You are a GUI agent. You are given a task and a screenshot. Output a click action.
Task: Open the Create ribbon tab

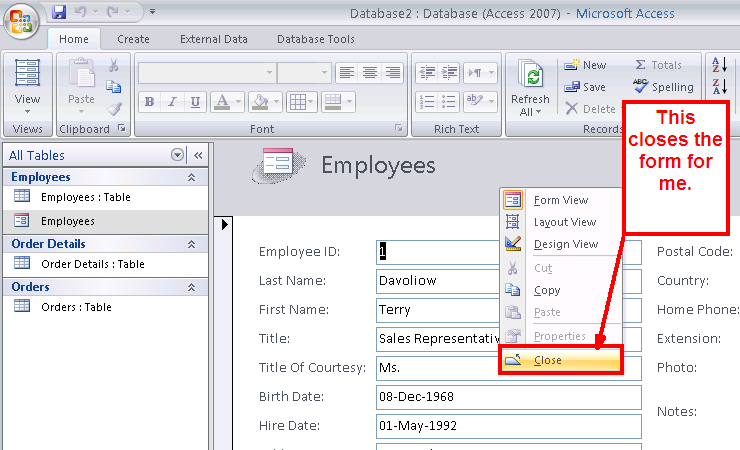133,39
